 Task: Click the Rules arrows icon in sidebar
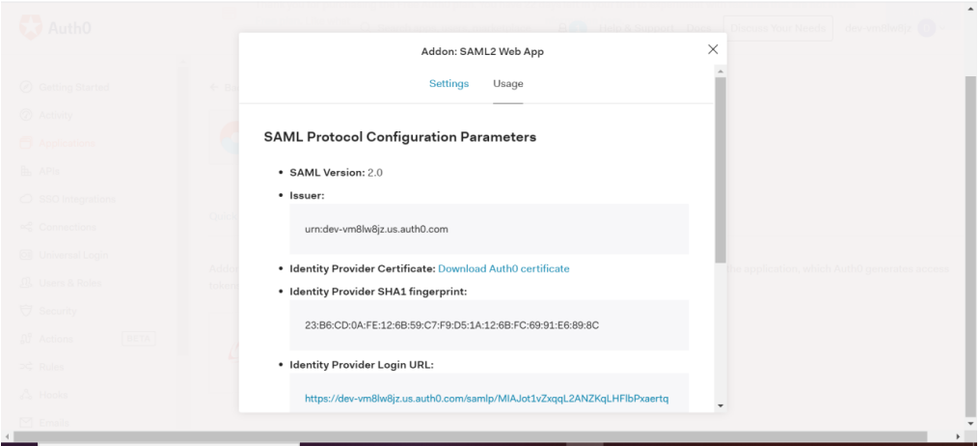[x=26, y=367]
